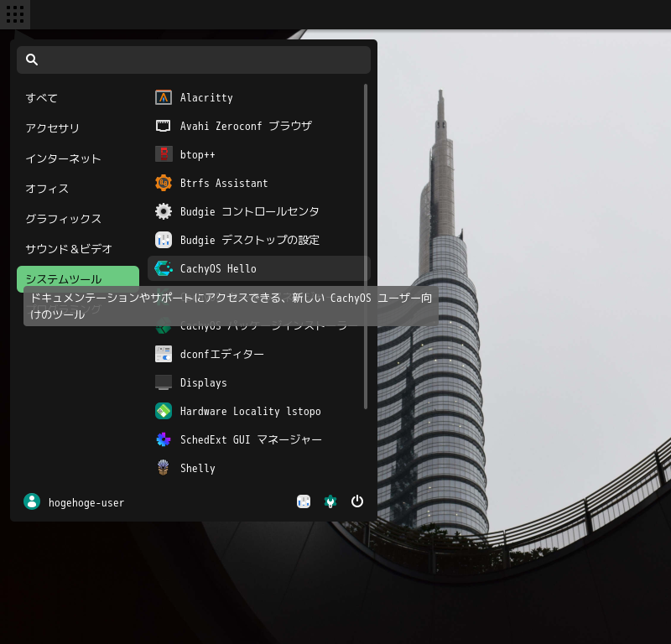Click the Avahi Zeroconf ブラウザ label
The width and height of the screenshot is (671, 644).
246,126
